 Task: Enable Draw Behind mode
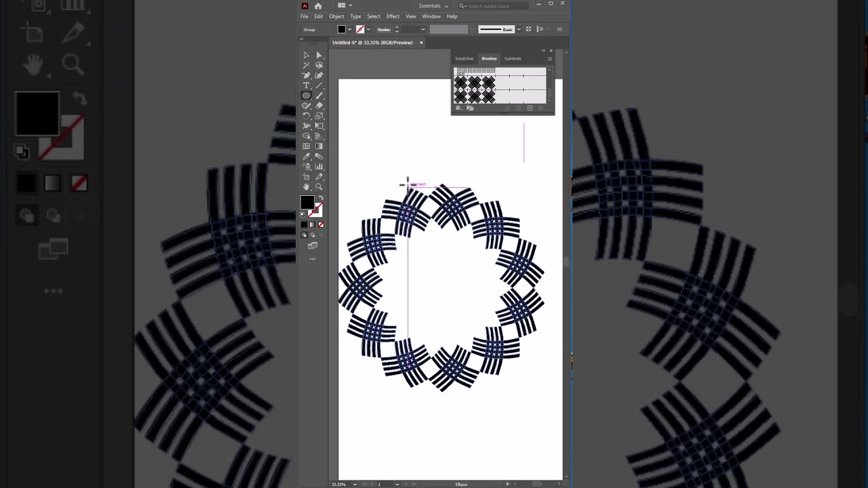point(312,235)
